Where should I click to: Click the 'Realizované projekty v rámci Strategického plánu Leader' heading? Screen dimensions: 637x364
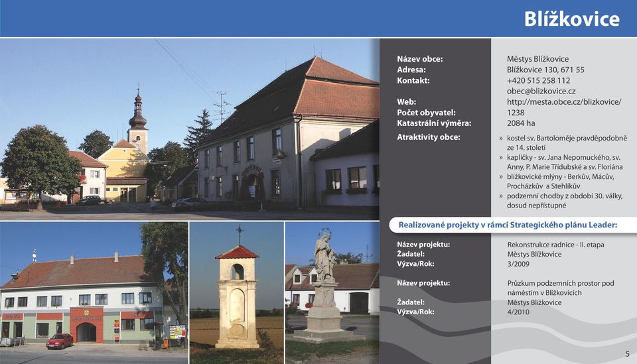click(x=508, y=225)
